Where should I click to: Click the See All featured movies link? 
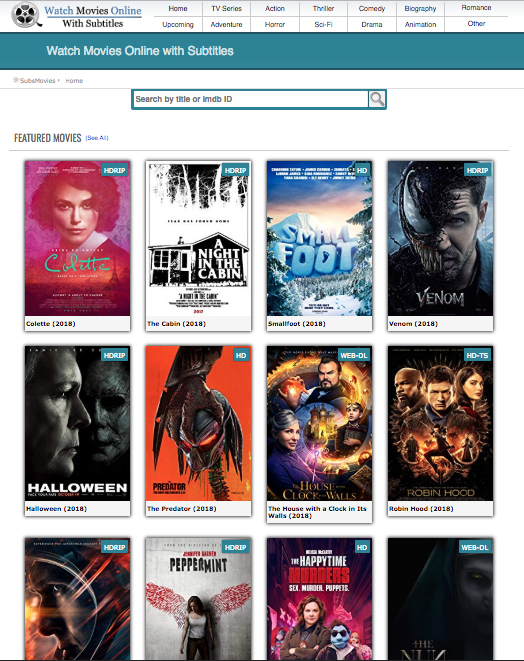[x=97, y=138]
